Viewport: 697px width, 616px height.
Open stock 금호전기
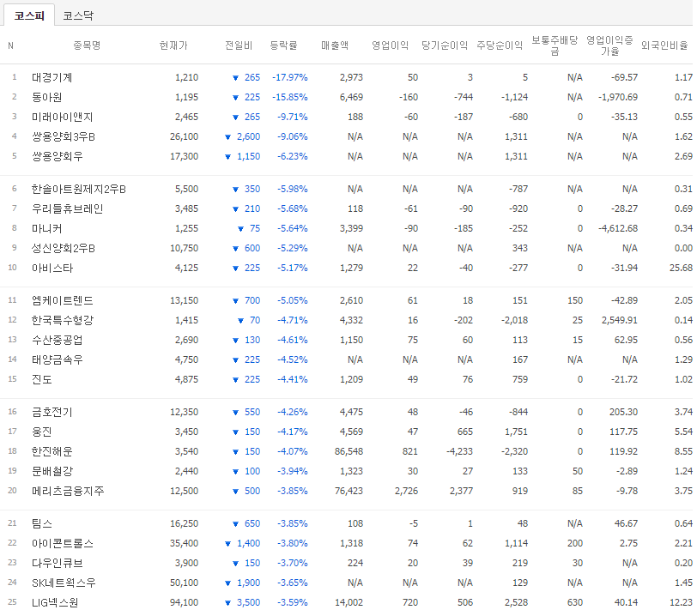52,412
